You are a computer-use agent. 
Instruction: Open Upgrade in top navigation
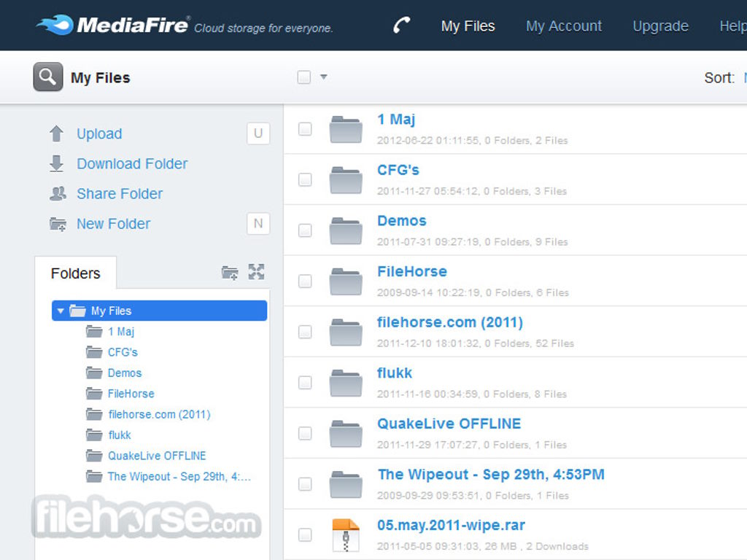pos(660,26)
